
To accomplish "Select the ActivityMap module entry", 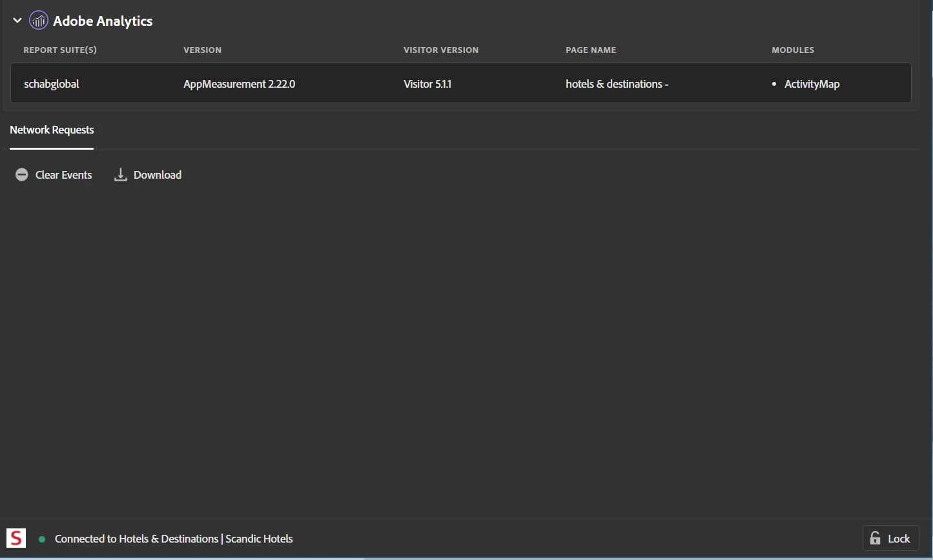I will click(x=812, y=84).
